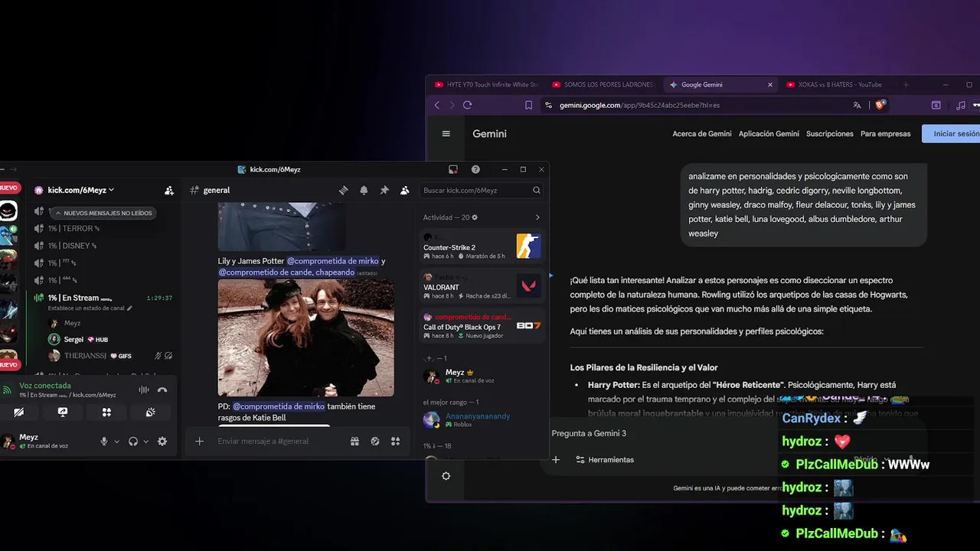Viewport: 980px width, 551px height.
Task: Close the Google Gemini tab
Action: click(770, 84)
